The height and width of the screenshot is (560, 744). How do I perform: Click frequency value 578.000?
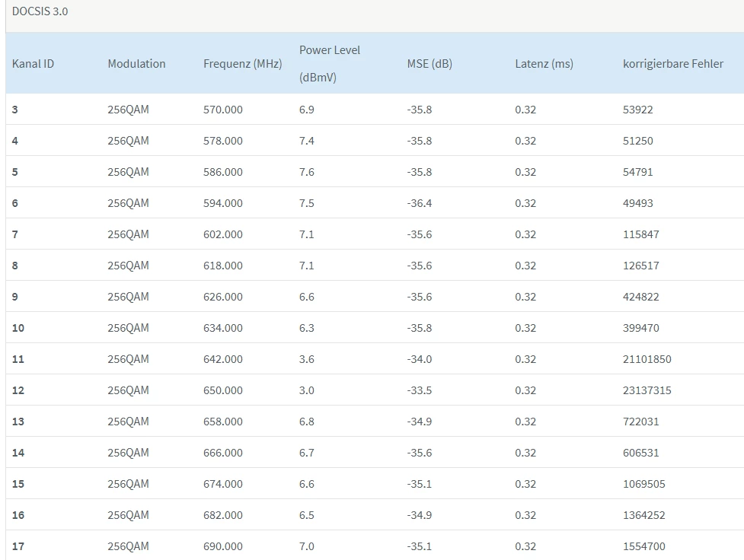[223, 141]
